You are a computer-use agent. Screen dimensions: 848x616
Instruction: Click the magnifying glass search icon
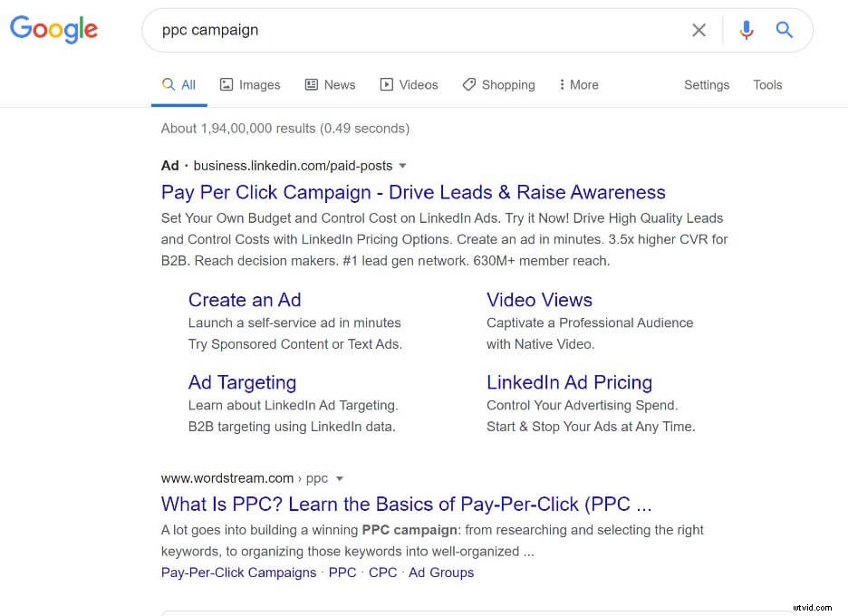coord(784,29)
